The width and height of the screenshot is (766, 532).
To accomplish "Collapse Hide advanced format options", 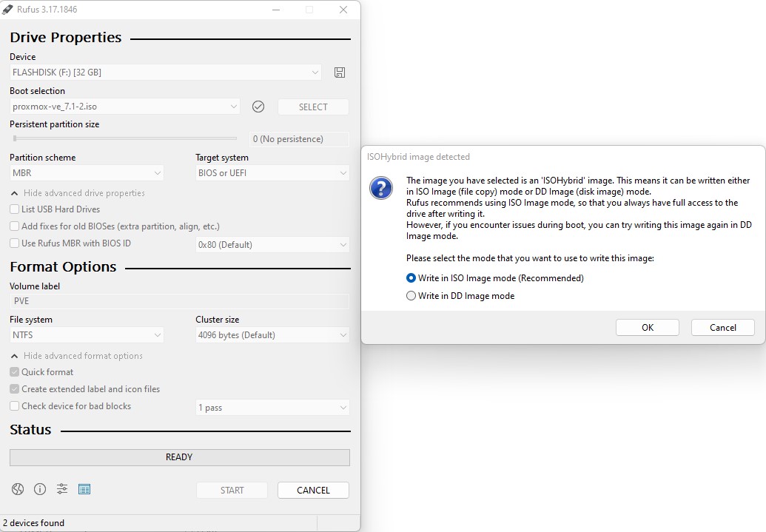I will coord(77,356).
